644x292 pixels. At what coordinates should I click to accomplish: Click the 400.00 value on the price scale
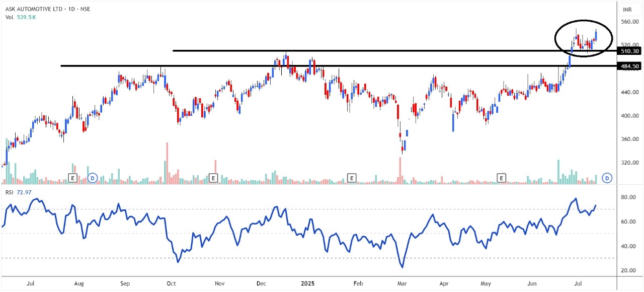click(x=630, y=116)
